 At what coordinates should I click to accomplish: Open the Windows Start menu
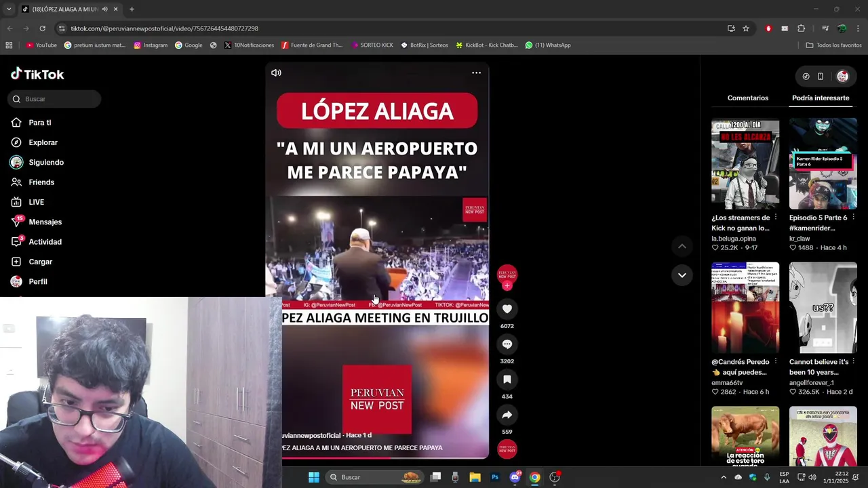tap(314, 477)
